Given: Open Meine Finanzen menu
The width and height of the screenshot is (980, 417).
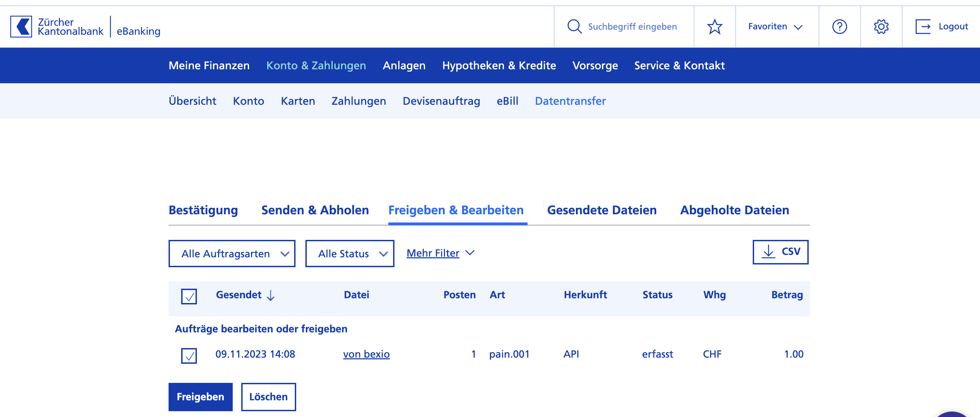Looking at the screenshot, I should coord(209,66).
